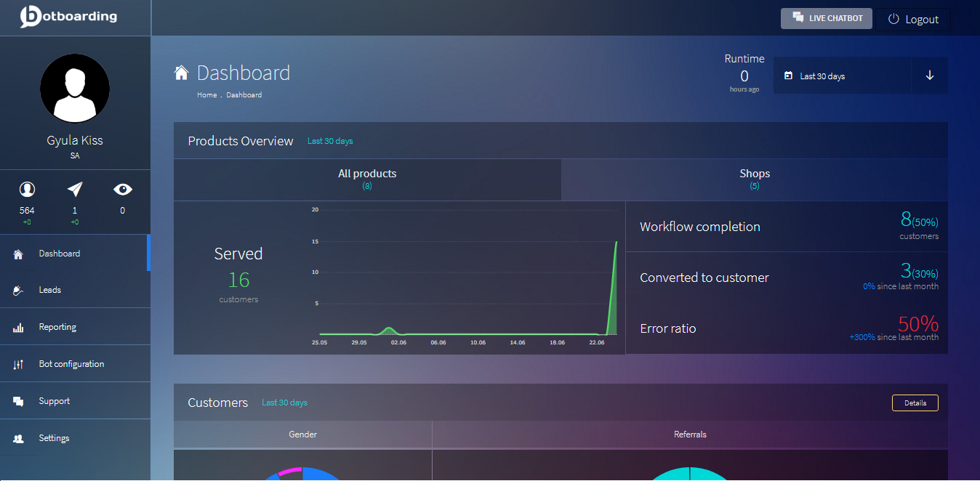The image size is (980, 481).
Task: Click the eye views icon
Action: [x=123, y=190]
